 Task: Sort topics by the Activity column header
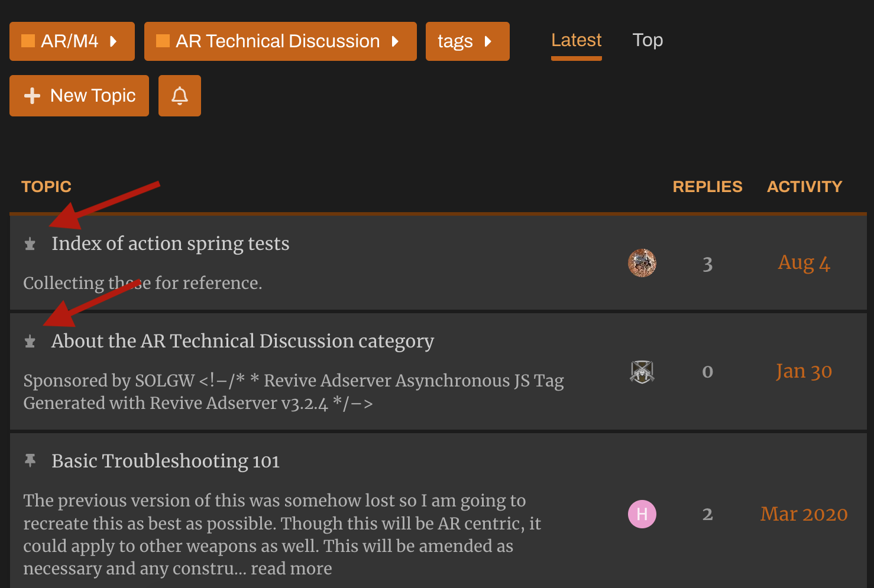pyautogui.click(x=804, y=187)
